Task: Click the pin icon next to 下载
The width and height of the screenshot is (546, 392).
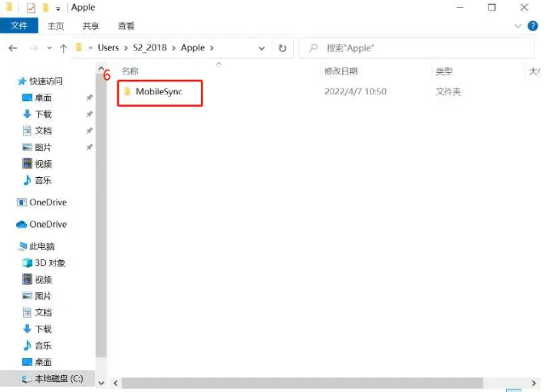Action: tap(90, 114)
